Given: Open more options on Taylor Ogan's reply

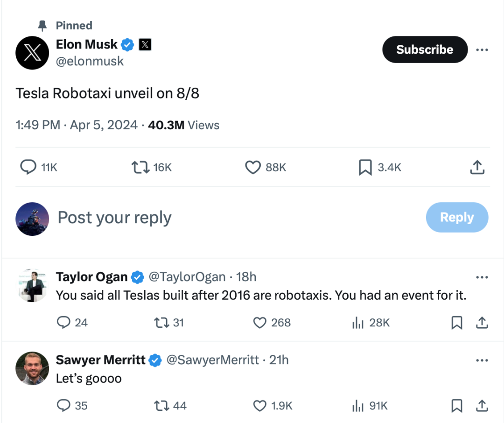Looking at the screenshot, I should pyautogui.click(x=482, y=277).
